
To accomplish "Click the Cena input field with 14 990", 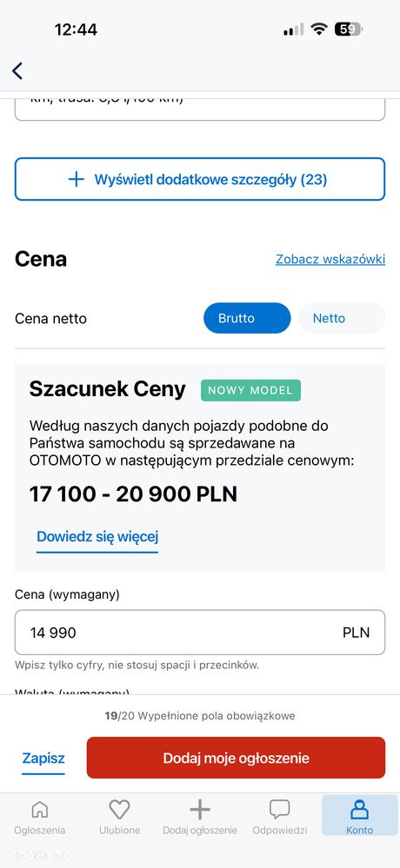I will [200, 633].
